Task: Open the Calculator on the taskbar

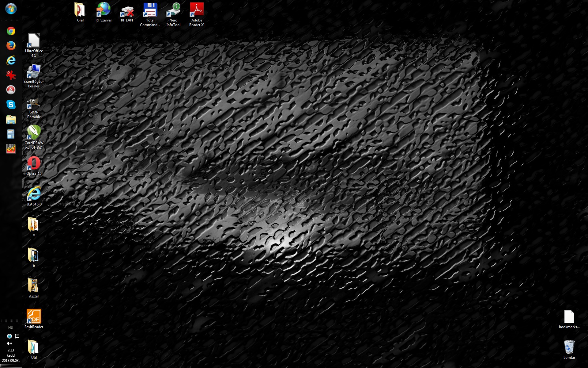Action: (x=11, y=134)
